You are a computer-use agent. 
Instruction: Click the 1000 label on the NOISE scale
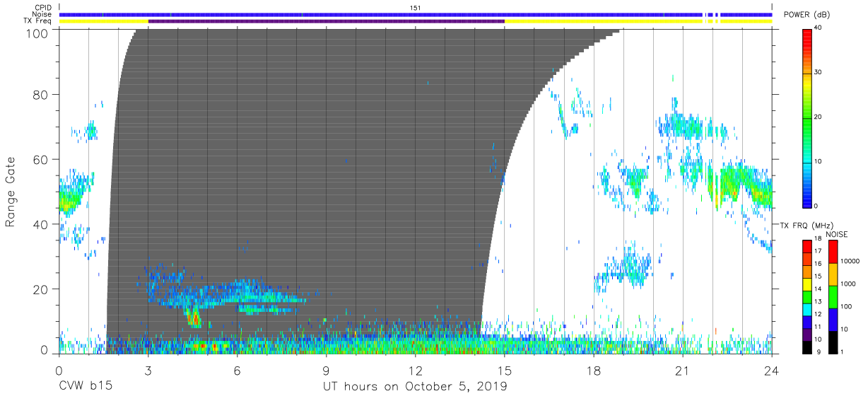pos(850,285)
